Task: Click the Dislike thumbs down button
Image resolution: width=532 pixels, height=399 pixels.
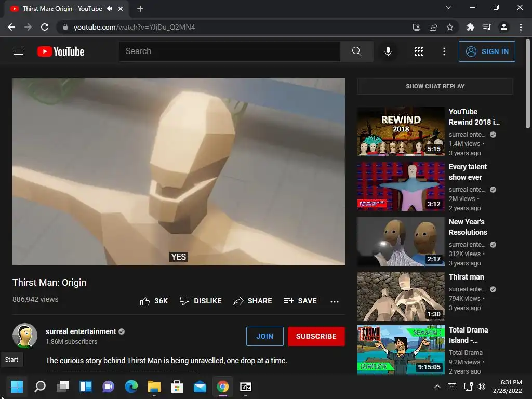Action: tap(201, 301)
